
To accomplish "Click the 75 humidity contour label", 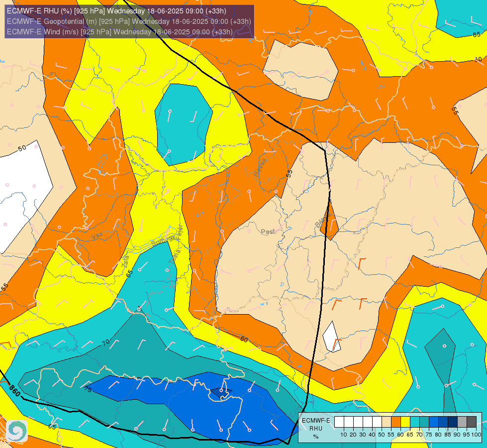I will point(88,389).
